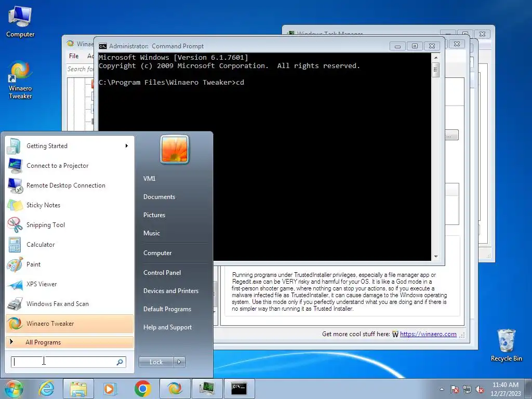This screenshot has height=399, width=532.
Task: Open Help and Support
Action: [x=168, y=327]
